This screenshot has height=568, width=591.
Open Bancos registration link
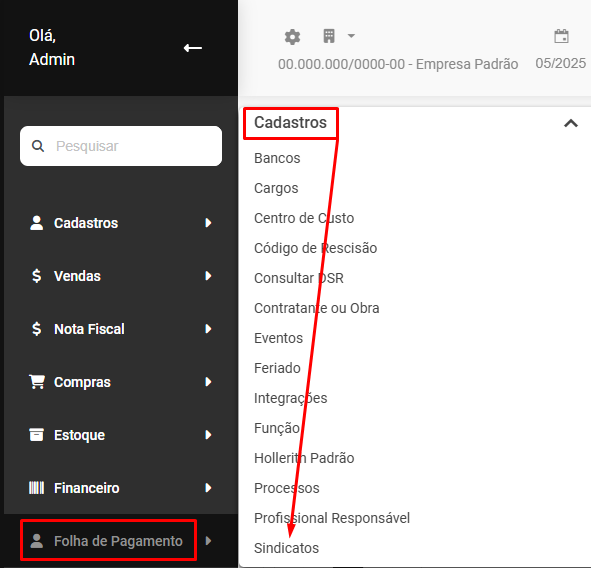[x=277, y=158]
